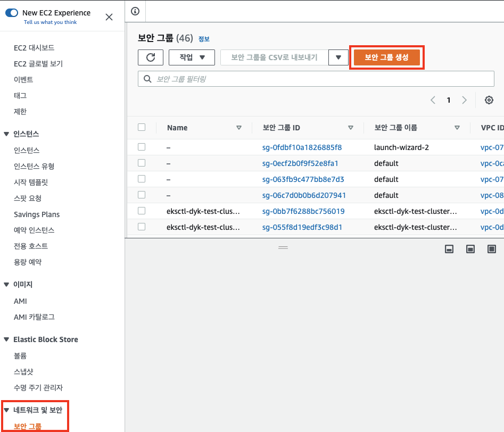The image size is (504, 432).
Task: Maximize the details panel to full size
Action: [492, 249]
